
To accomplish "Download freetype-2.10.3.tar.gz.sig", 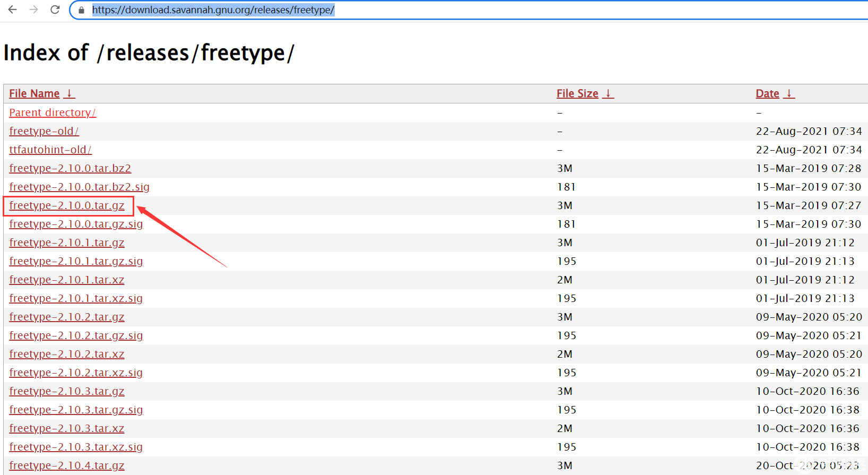I will coord(76,410).
